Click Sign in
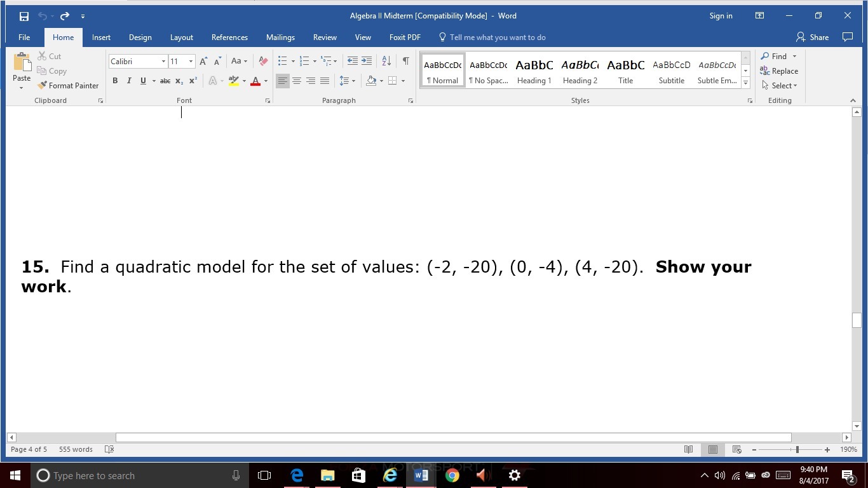Viewport: 868px width, 488px height. pos(721,16)
